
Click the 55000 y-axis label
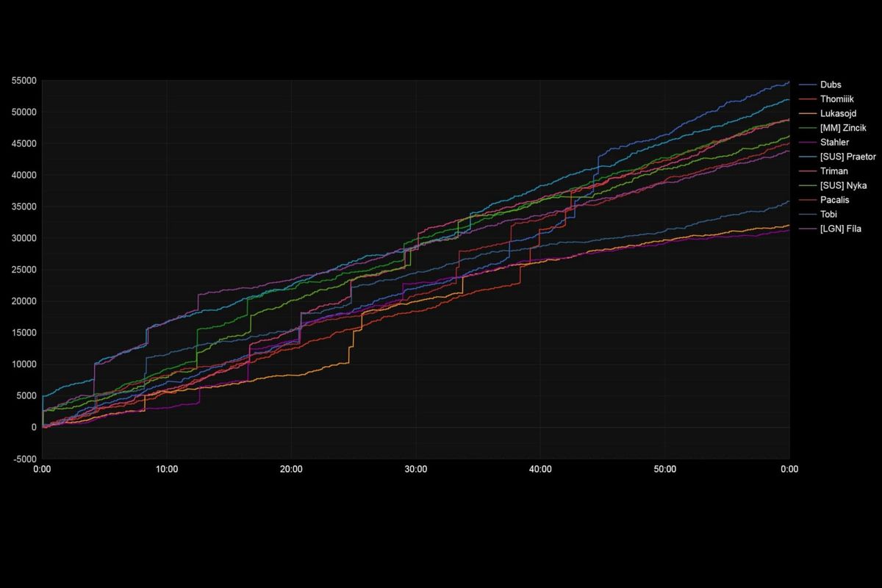24,81
